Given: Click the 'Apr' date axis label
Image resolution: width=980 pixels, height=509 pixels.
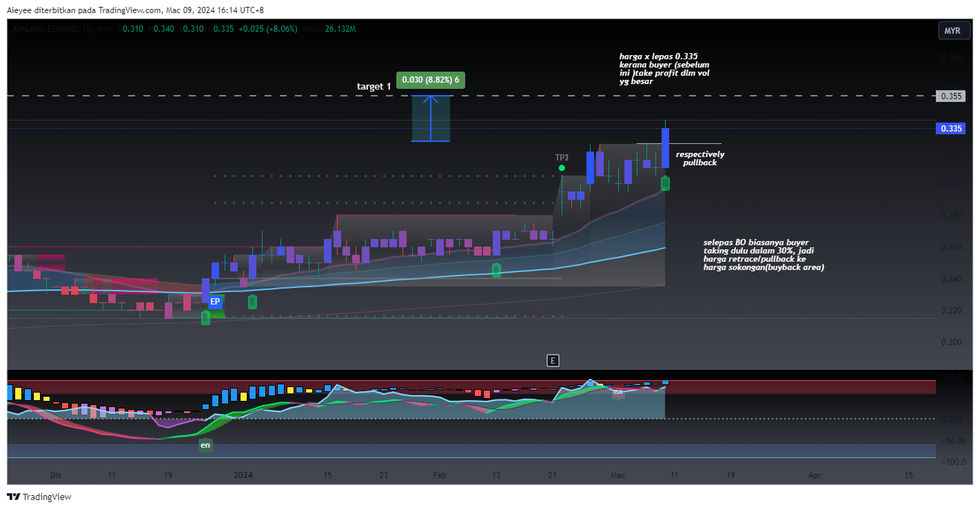Looking at the screenshot, I should (x=815, y=475).
